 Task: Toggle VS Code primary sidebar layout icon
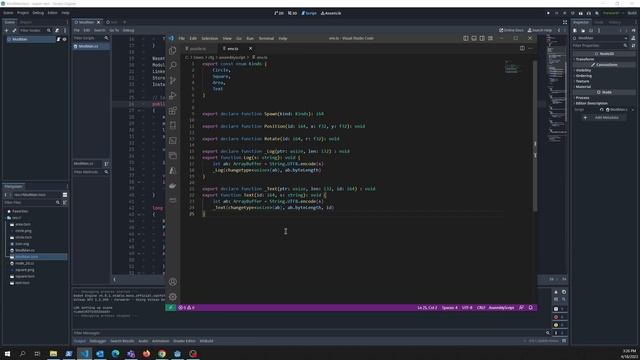pos(466,38)
